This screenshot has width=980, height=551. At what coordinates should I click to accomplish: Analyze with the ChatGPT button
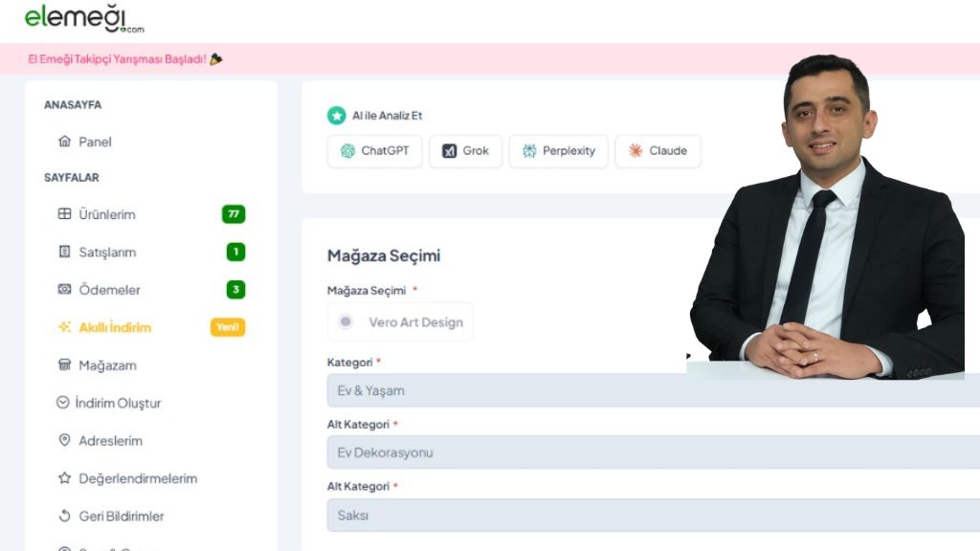pos(374,150)
